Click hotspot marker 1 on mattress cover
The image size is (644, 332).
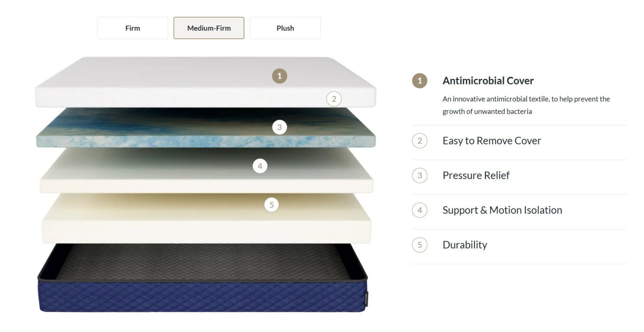click(279, 76)
